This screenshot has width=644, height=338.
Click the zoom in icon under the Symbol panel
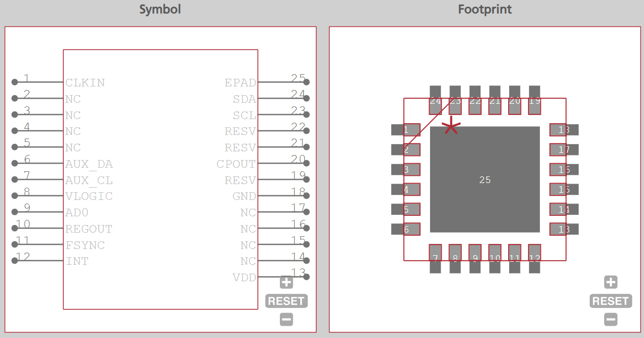pyautogui.click(x=286, y=282)
